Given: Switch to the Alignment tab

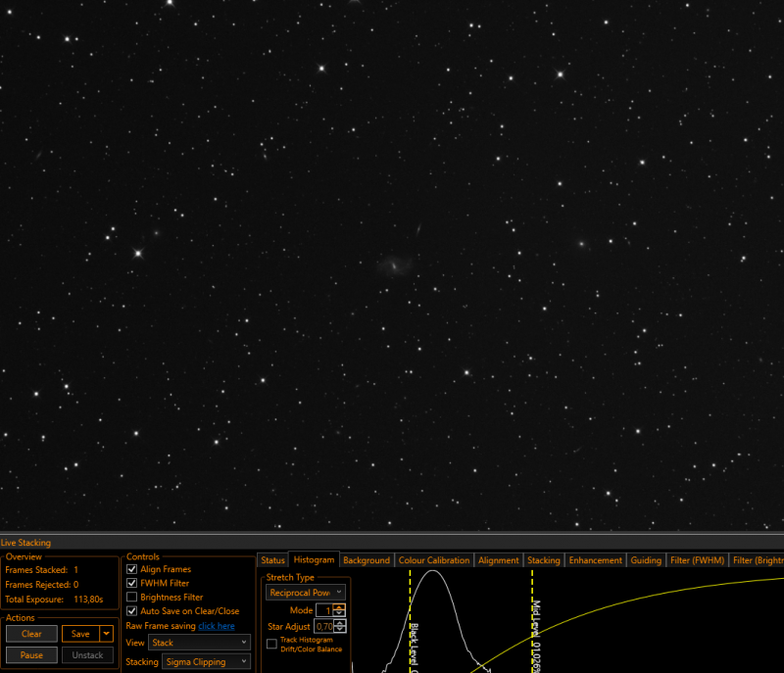Looking at the screenshot, I should [499, 560].
